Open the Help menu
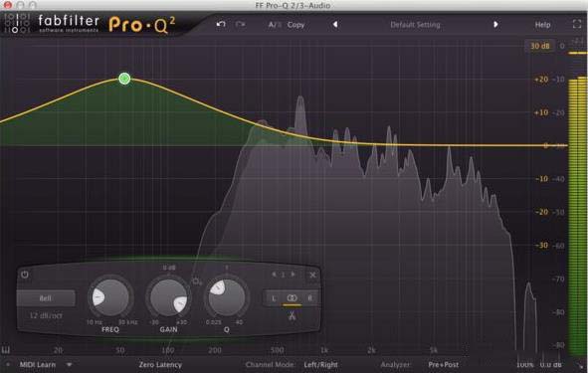This screenshot has width=588, height=373. pos(542,25)
